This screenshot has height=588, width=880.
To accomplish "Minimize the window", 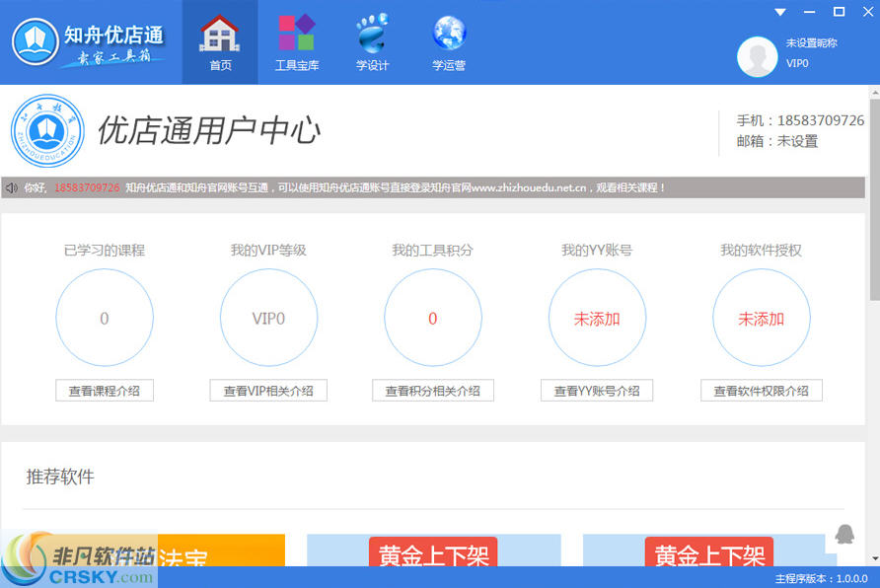I will [809, 12].
